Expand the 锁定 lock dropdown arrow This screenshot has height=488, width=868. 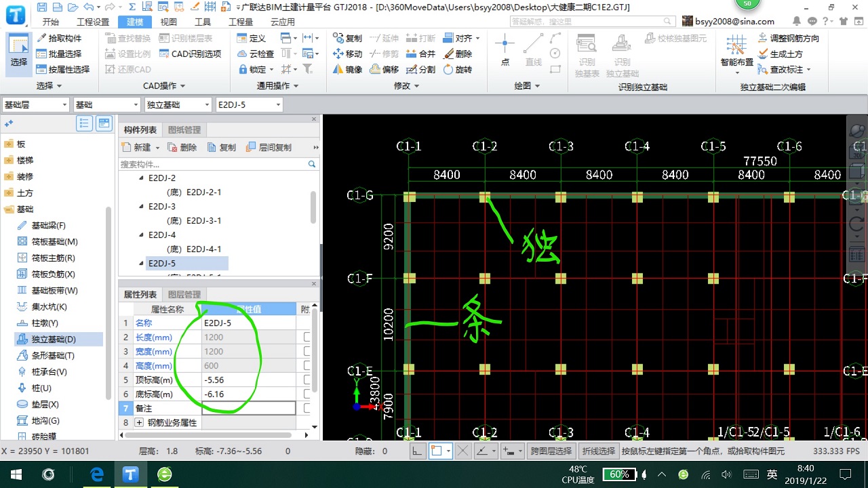(x=272, y=70)
